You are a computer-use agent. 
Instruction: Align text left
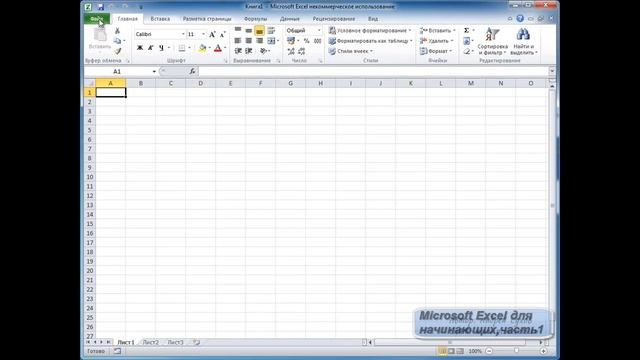coord(238,41)
